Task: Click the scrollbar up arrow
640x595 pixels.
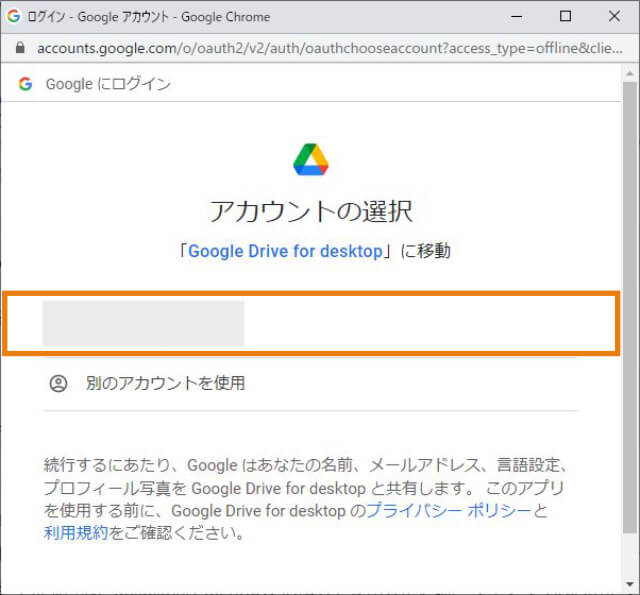Action: 630,74
